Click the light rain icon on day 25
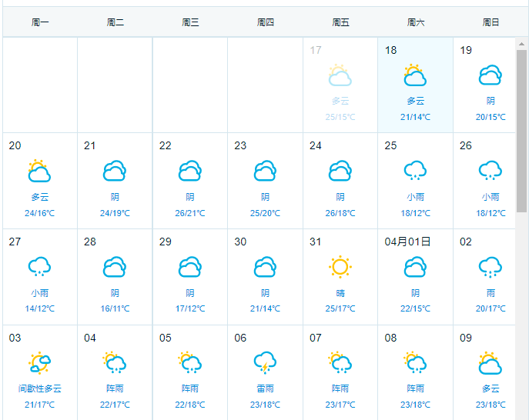 pos(415,171)
